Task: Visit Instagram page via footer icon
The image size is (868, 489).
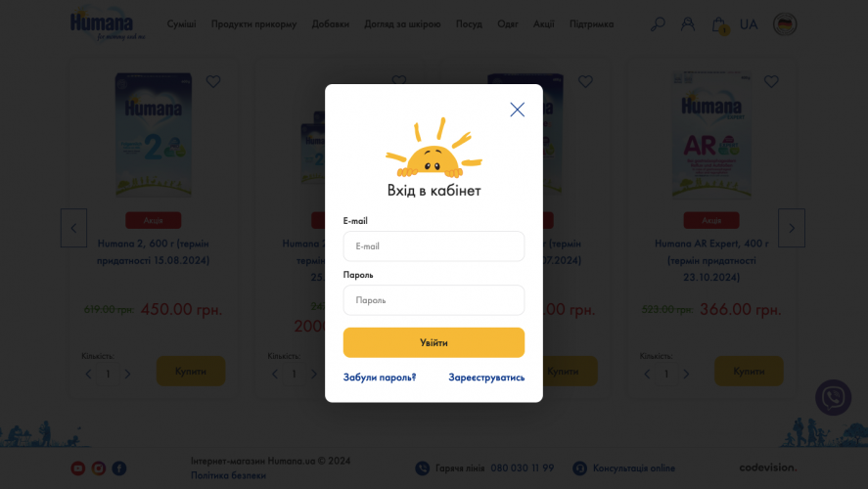Action: (99, 468)
